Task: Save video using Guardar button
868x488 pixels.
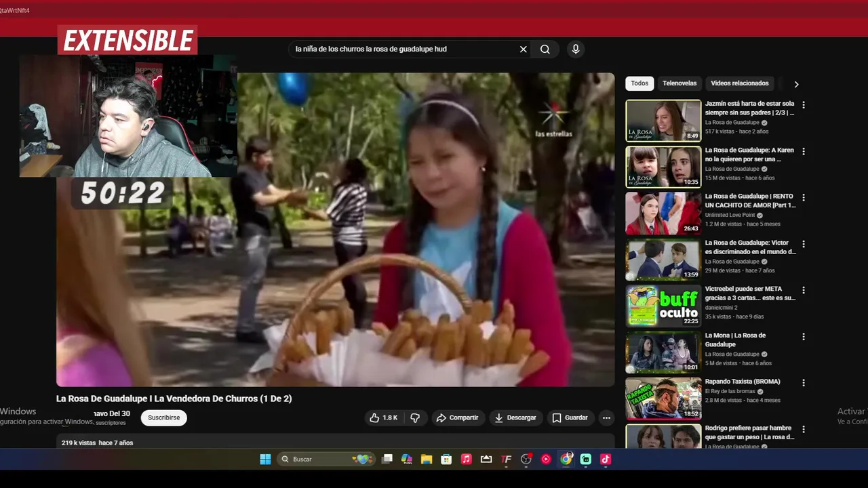Action: tap(570, 418)
